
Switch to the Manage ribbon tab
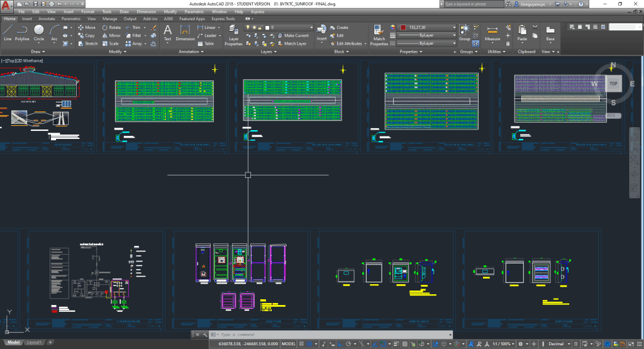click(109, 19)
